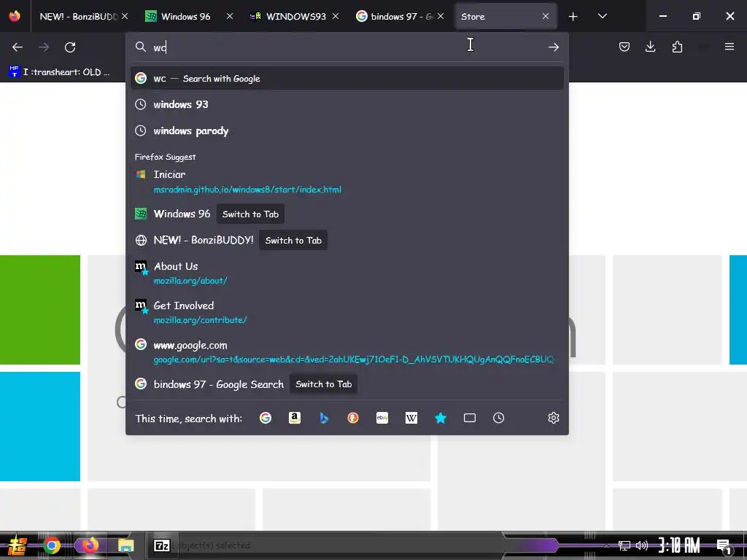Open www.google.com url suggestion
Viewport: 747px width, 560px height.
[x=347, y=352]
